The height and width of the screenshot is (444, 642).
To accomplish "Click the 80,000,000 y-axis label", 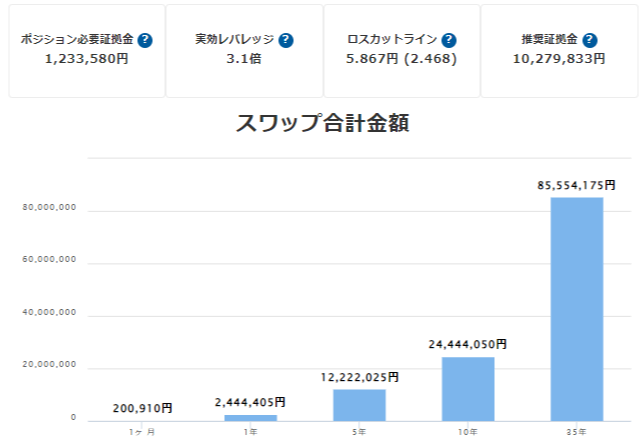I will click(49, 209).
